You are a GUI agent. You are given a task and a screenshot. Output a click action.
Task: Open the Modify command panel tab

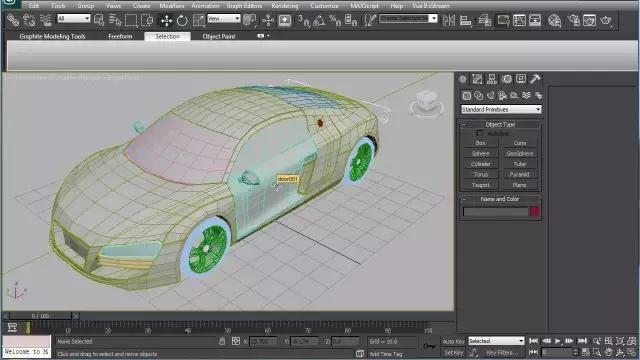[477, 79]
